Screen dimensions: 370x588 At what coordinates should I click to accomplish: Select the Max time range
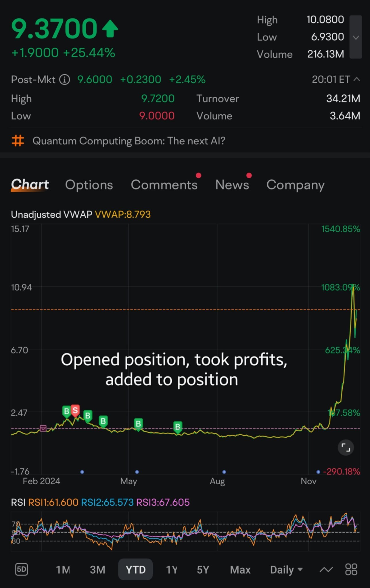pos(240,569)
